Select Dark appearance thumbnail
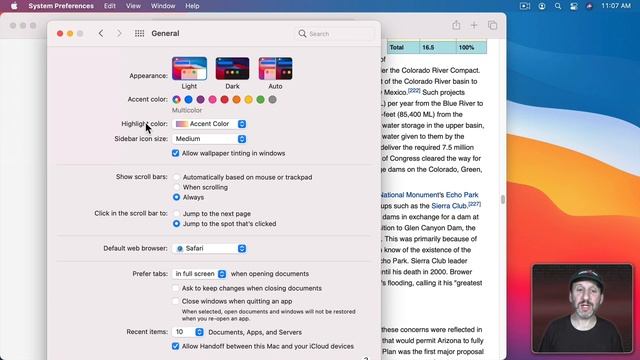The width and height of the screenshot is (640, 360). [x=232, y=69]
